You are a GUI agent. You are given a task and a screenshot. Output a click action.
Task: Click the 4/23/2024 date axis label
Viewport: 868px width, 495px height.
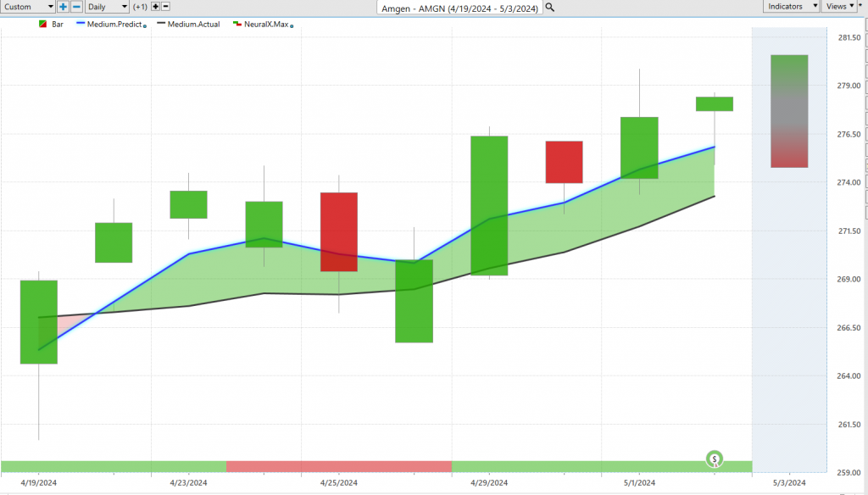(x=189, y=483)
